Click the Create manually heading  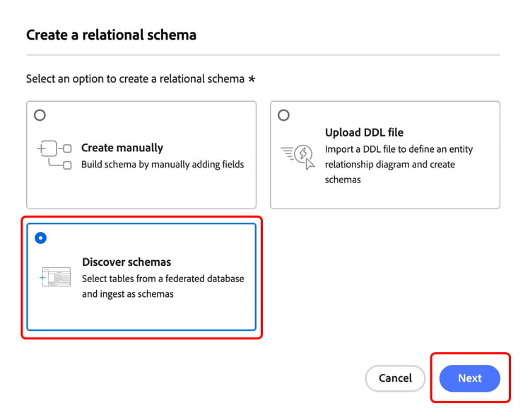[x=122, y=148]
